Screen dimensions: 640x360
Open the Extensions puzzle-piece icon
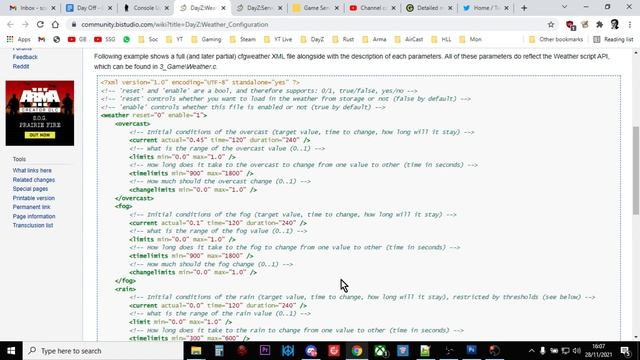click(600, 24)
